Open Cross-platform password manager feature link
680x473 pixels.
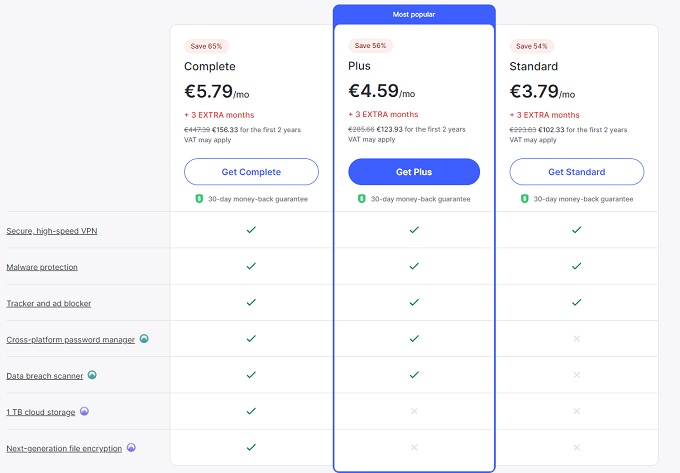[x=70, y=339]
